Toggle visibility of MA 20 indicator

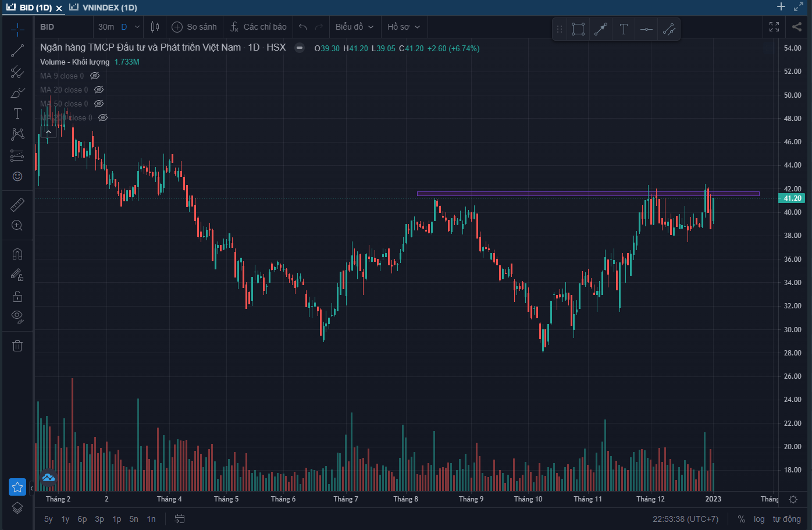pos(99,90)
